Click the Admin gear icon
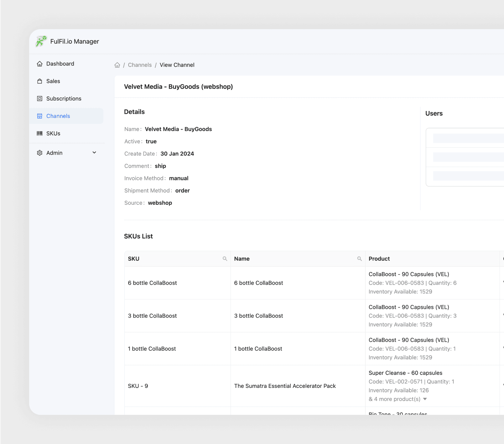 [x=40, y=153]
